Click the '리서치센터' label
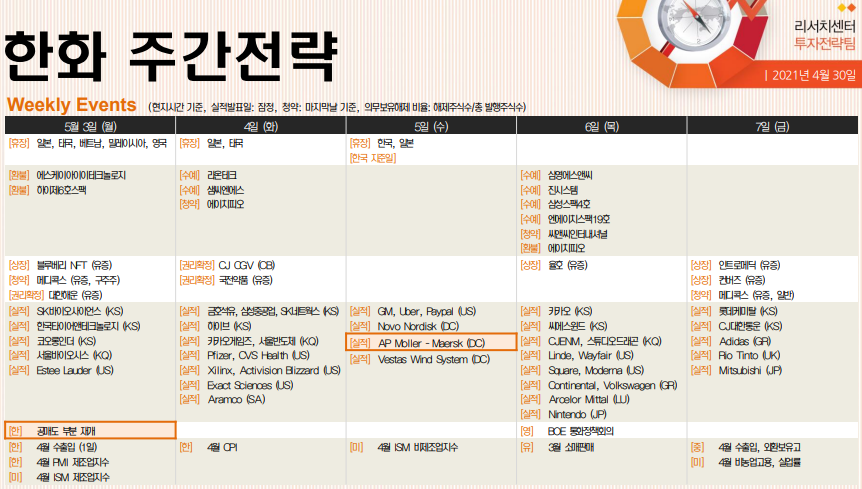 coord(825,26)
